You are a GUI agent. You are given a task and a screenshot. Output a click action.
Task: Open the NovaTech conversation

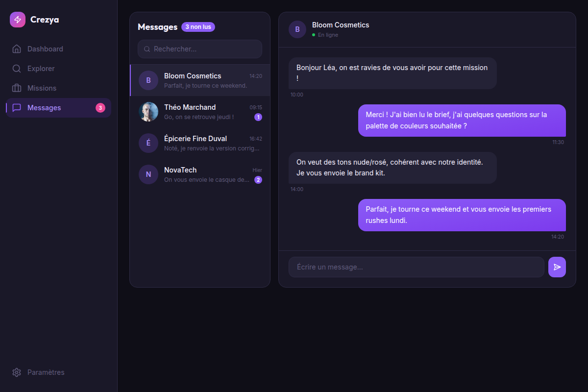pyautogui.click(x=200, y=174)
